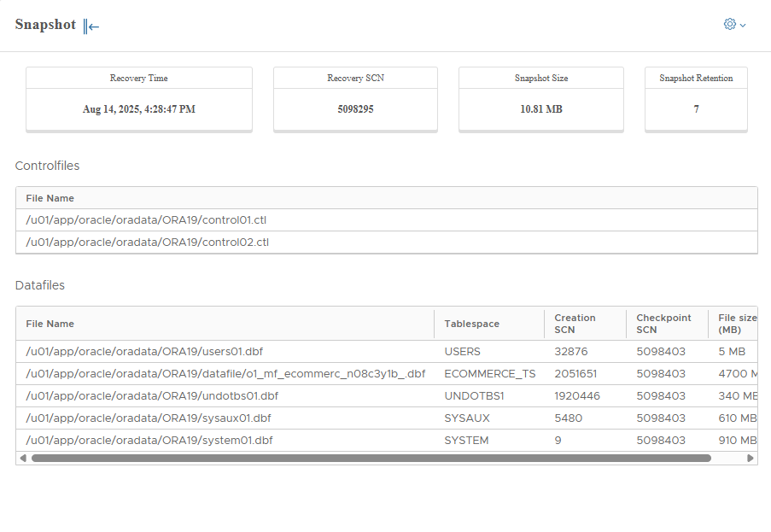The width and height of the screenshot is (771, 532).
Task: Click the left arrow of the horizontal scrollbar
Action: point(22,458)
